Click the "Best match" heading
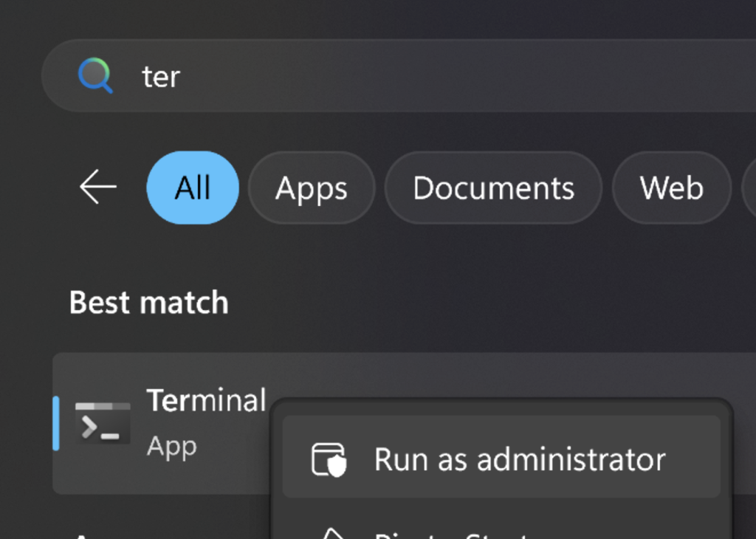Viewport: 756px width, 539px height. (148, 303)
